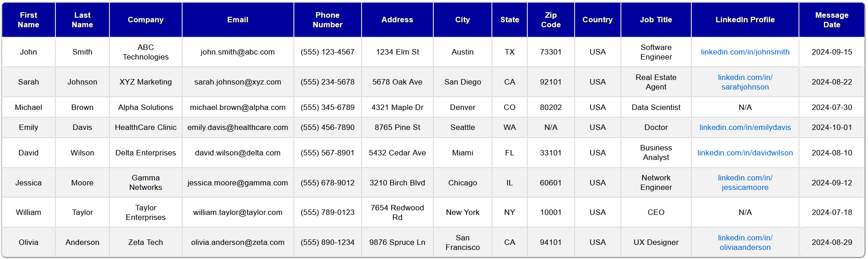Click the Email column header
This screenshot has height=259, width=868.
click(x=238, y=20)
